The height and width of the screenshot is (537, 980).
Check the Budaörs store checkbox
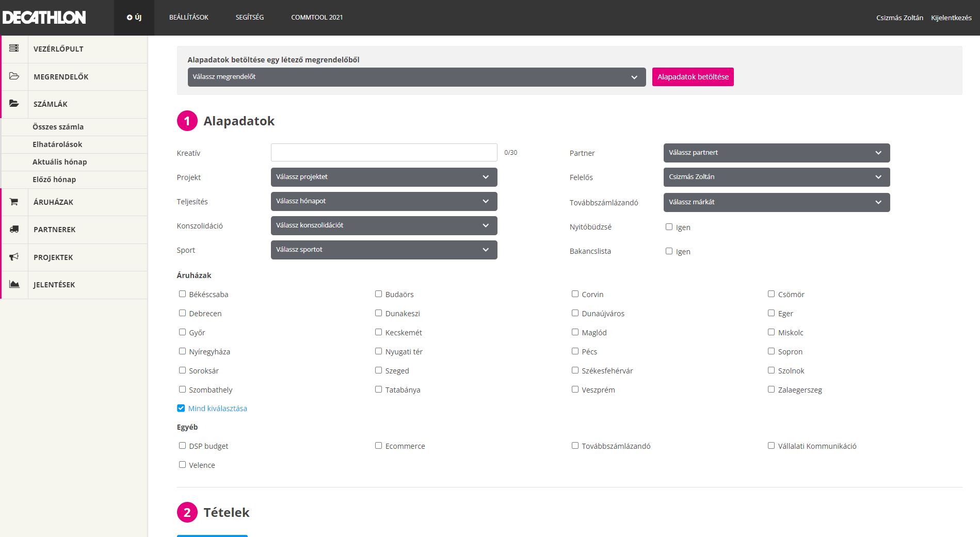coord(378,294)
